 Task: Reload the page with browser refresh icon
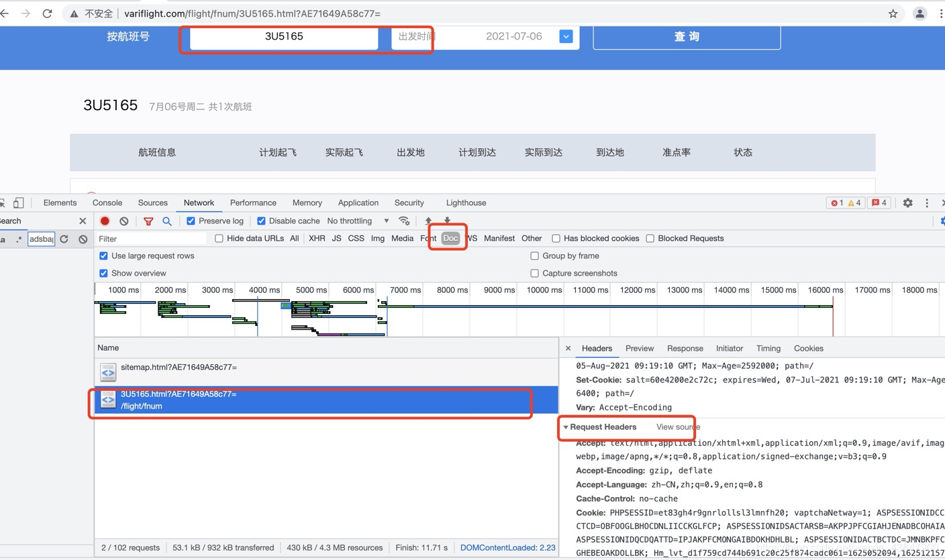(47, 13)
